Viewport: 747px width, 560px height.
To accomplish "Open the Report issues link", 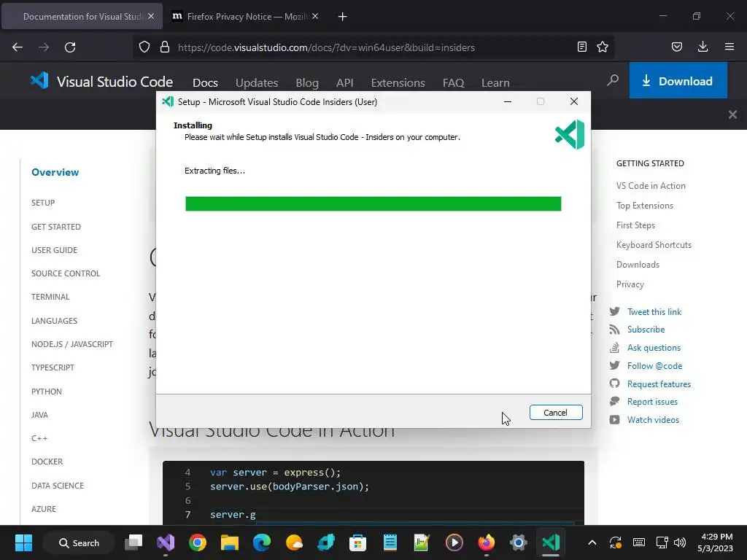I will click(652, 402).
